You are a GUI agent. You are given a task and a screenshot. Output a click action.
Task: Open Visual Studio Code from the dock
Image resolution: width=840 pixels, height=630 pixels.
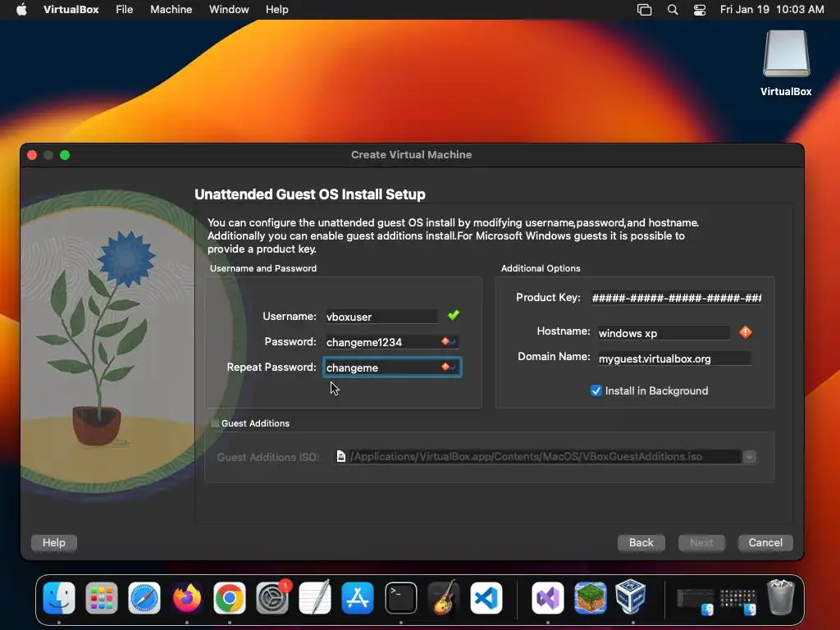pyautogui.click(x=486, y=598)
